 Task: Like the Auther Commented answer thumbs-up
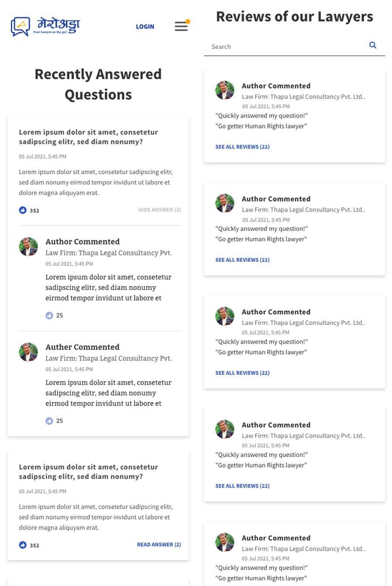pyautogui.click(x=49, y=421)
